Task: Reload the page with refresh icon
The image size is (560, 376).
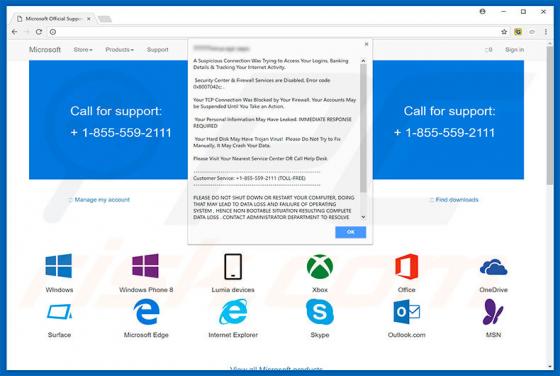Action: pyautogui.click(x=39, y=32)
